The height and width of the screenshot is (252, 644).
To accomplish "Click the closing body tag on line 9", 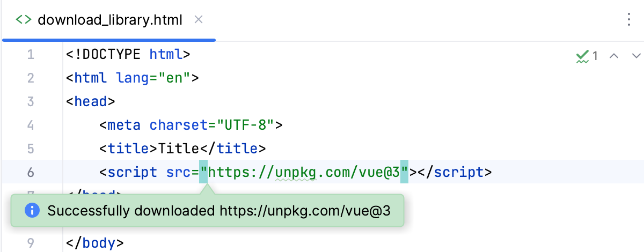I will click(95, 243).
